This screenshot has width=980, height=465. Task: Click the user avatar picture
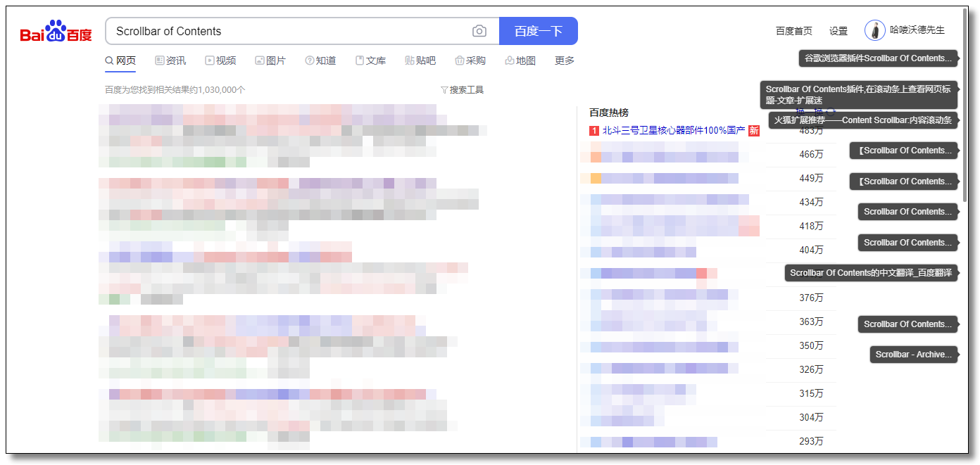coord(875,30)
